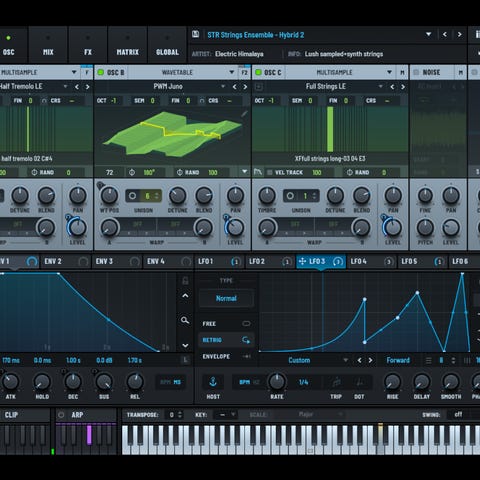Open PWM Juno wavetable dropdown
The image size is (480, 480).
pyautogui.click(x=223, y=87)
